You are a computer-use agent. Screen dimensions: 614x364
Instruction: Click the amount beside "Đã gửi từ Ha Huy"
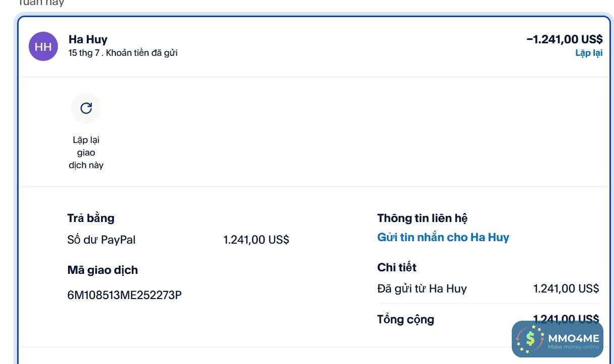point(566,288)
